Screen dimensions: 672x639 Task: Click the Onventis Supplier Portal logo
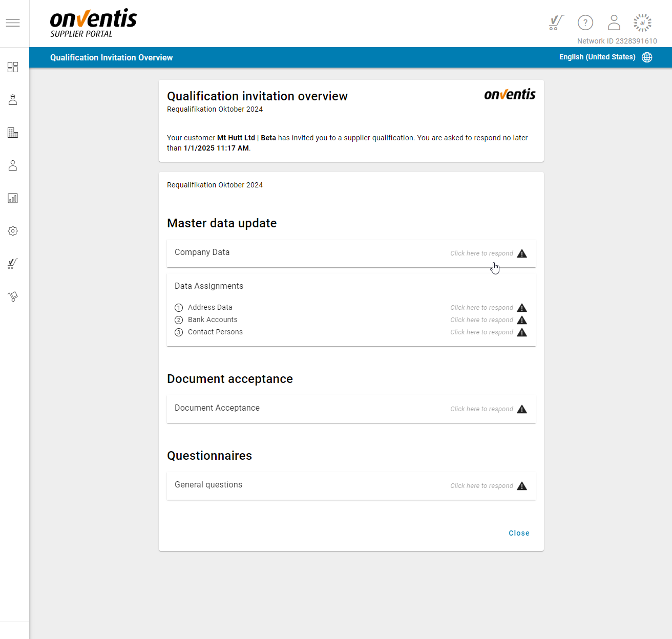point(93,24)
